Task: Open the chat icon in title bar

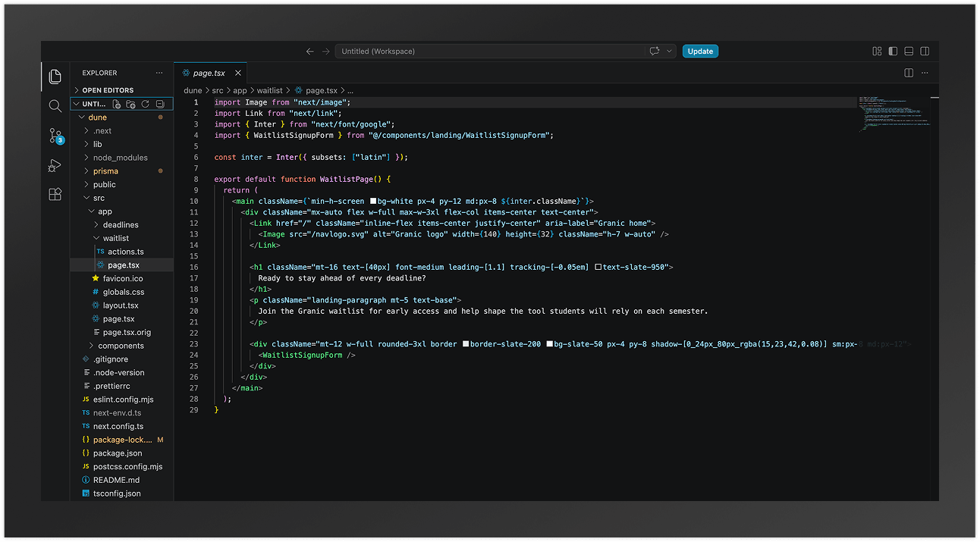Action: click(x=654, y=52)
